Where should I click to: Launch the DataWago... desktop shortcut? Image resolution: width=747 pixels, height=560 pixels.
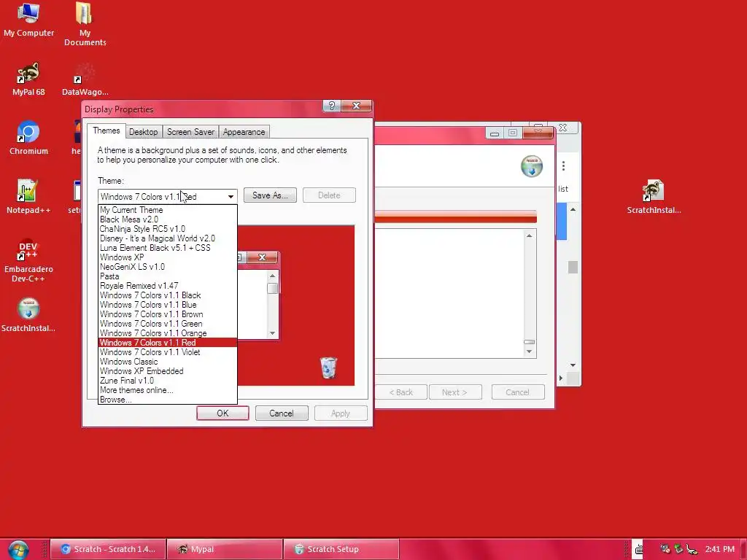85,79
